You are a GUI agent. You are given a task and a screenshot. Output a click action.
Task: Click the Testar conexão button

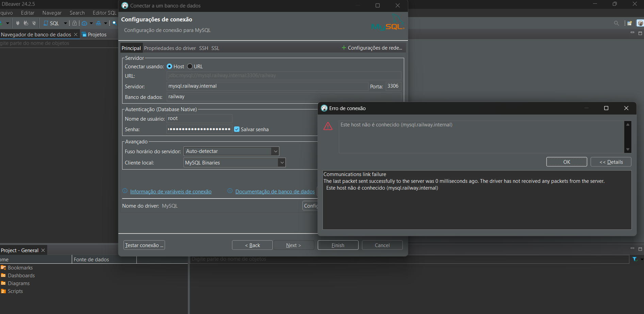[x=144, y=245]
